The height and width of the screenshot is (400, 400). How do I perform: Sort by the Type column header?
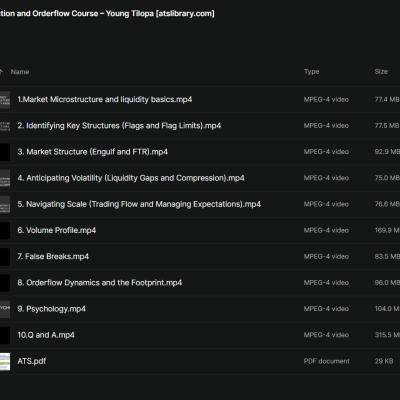(311, 72)
